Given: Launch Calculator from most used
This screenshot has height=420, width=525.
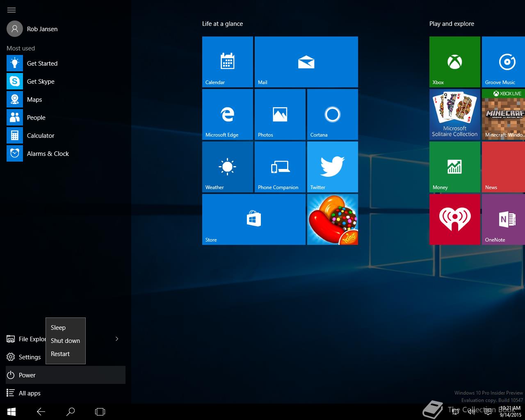Looking at the screenshot, I should pos(66,135).
